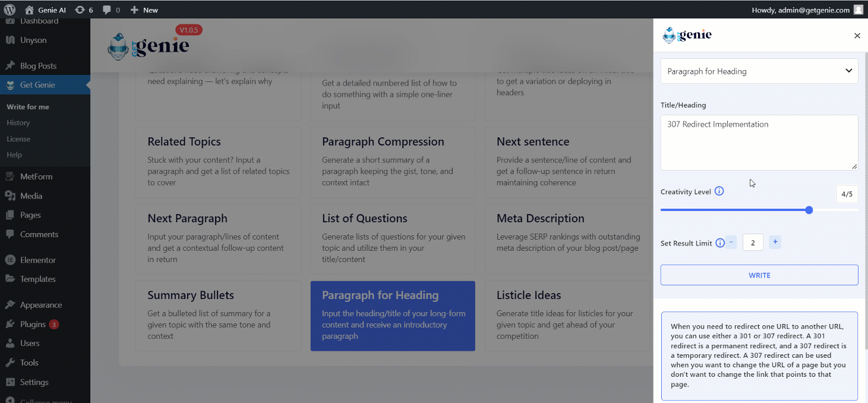Open the License link in the sidebar

[x=18, y=138]
